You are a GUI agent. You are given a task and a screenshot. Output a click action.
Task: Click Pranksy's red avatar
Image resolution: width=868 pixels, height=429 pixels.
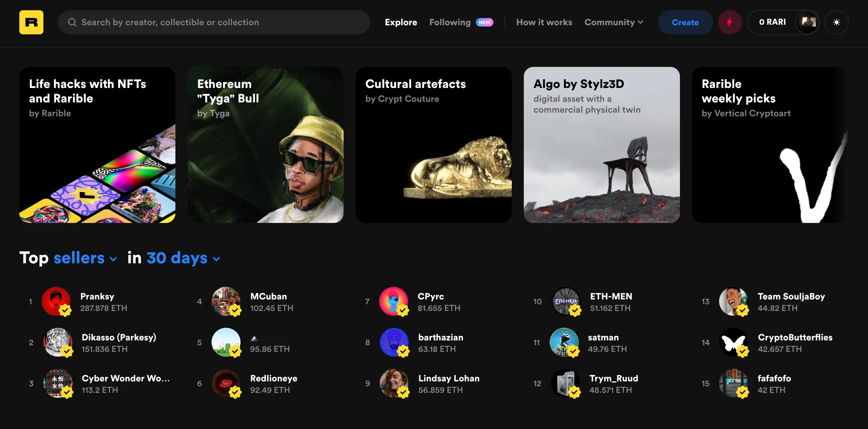coord(56,301)
